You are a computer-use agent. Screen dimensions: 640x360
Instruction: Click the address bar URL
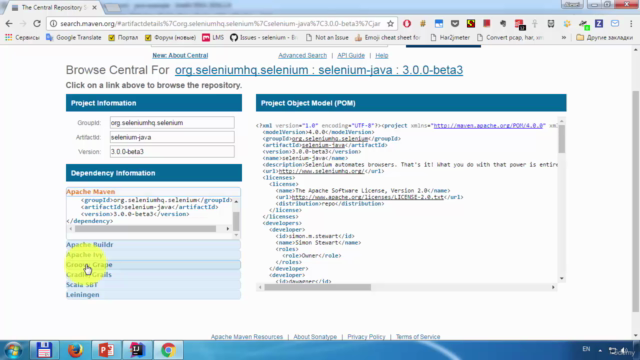[220, 24]
